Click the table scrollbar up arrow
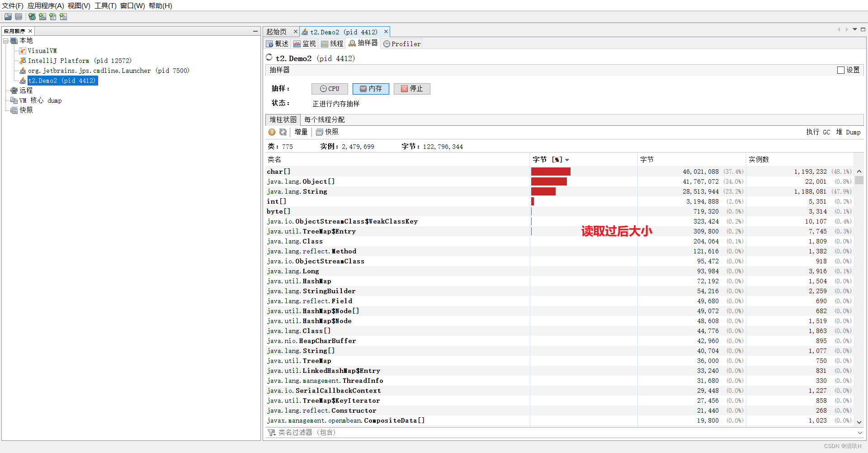The width and height of the screenshot is (868, 453). click(x=859, y=172)
